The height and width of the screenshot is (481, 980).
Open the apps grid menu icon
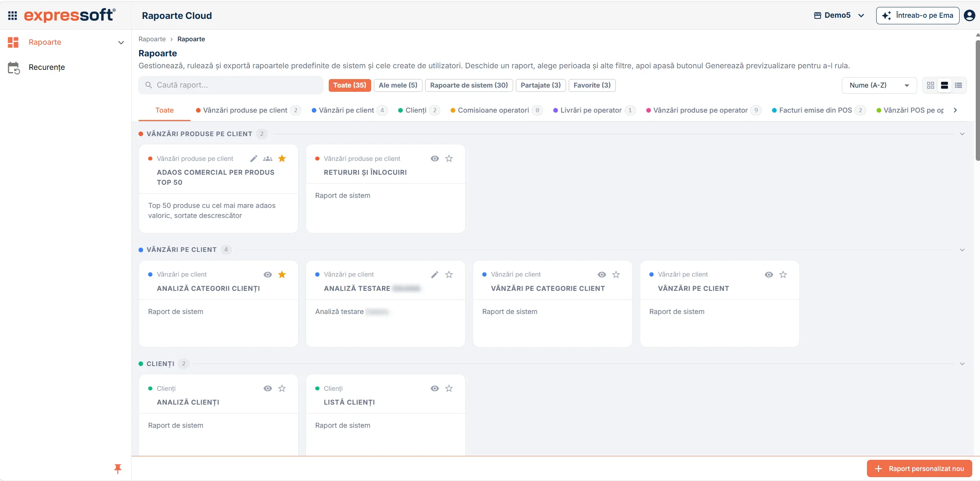point(12,15)
